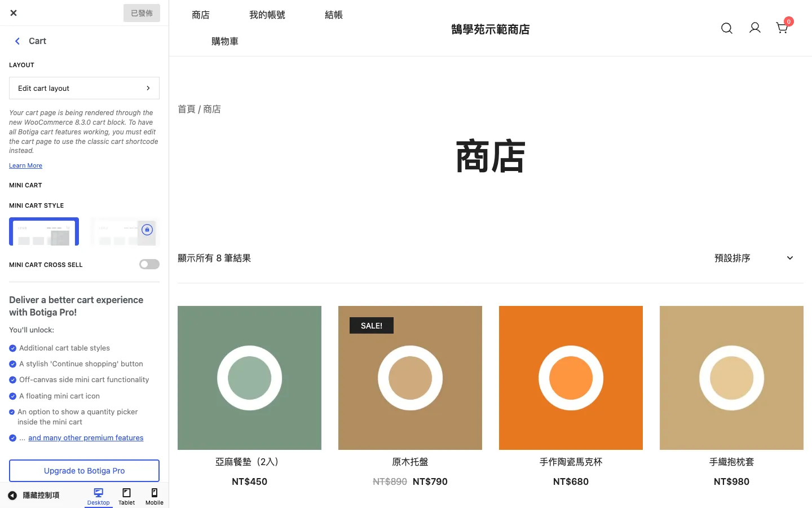Click the 首頁 breadcrumb link
The image size is (812, 508).
pyautogui.click(x=187, y=109)
